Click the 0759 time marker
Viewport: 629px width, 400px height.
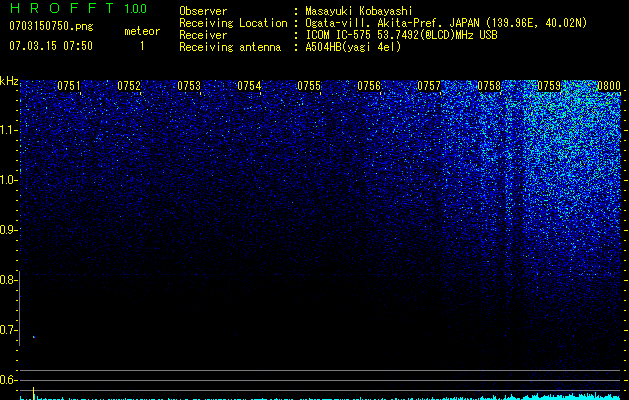tap(549, 86)
